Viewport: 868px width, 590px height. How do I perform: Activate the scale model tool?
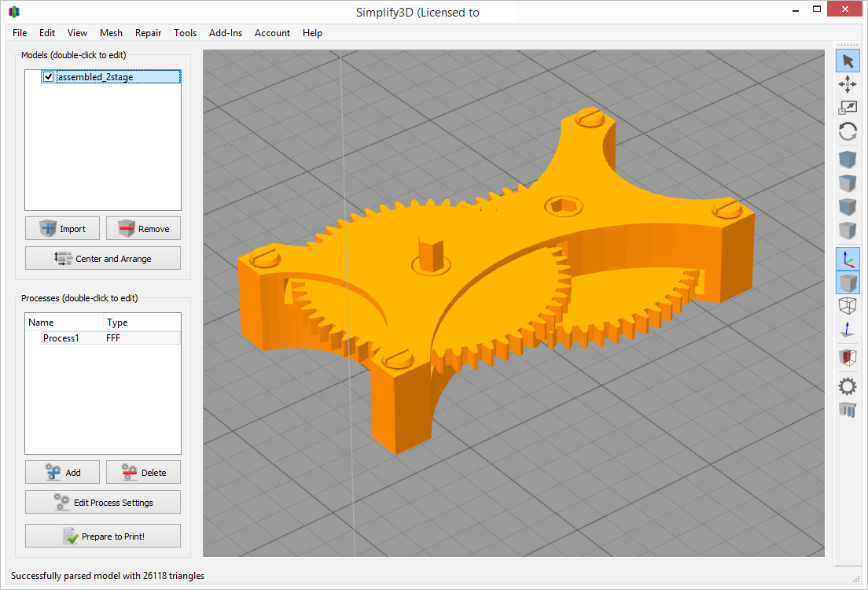click(x=848, y=108)
